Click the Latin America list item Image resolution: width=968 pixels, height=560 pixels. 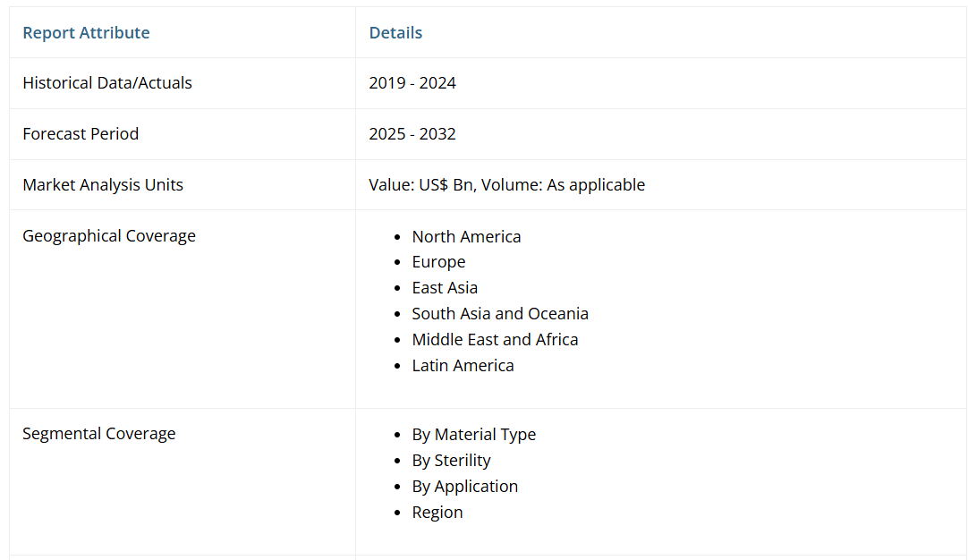click(463, 366)
